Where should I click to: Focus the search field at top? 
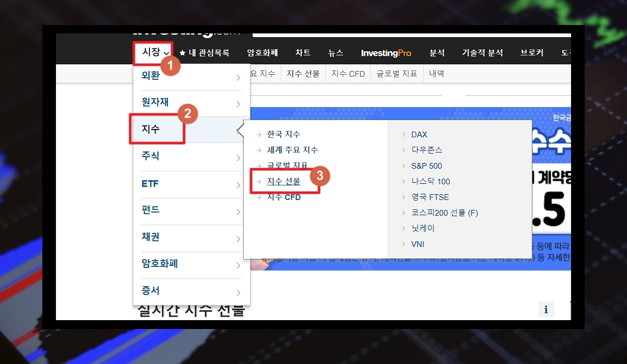tap(412, 35)
